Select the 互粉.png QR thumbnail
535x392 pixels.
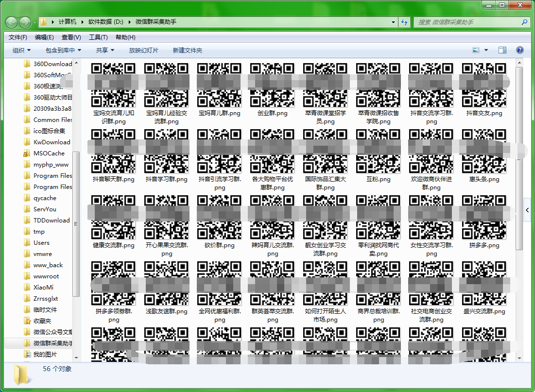coord(379,151)
